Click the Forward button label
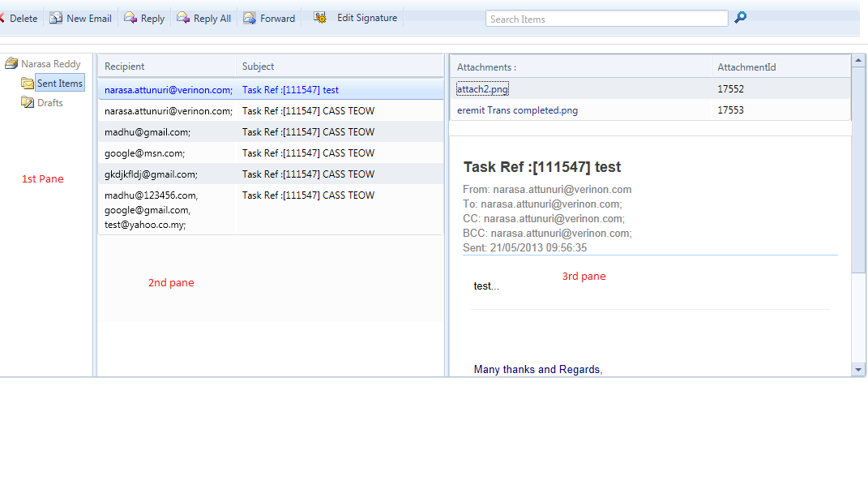 point(277,19)
